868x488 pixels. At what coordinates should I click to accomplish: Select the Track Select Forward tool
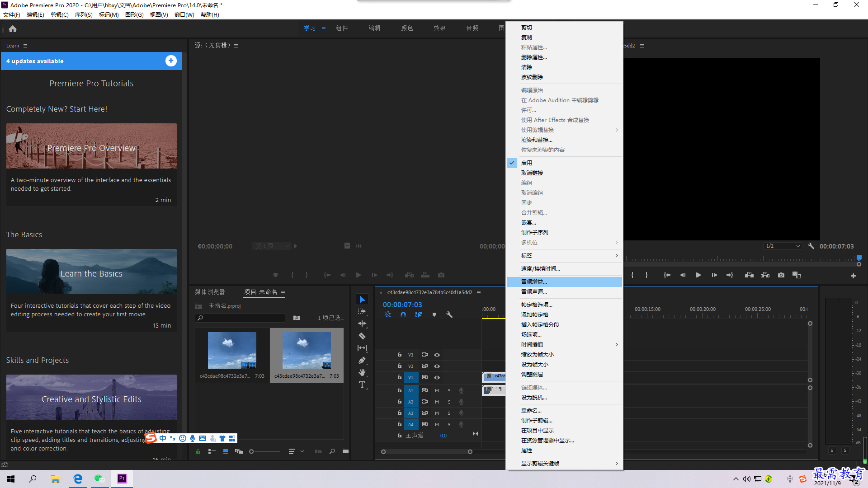pyautogui.click(x=362, y=311)
